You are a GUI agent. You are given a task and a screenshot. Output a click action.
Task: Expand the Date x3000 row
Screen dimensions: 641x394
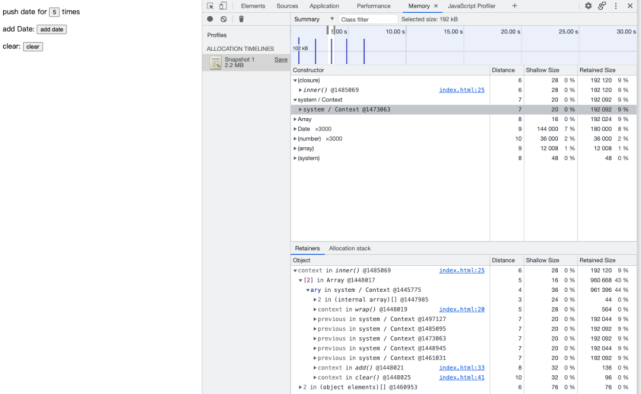click(295, 129)
